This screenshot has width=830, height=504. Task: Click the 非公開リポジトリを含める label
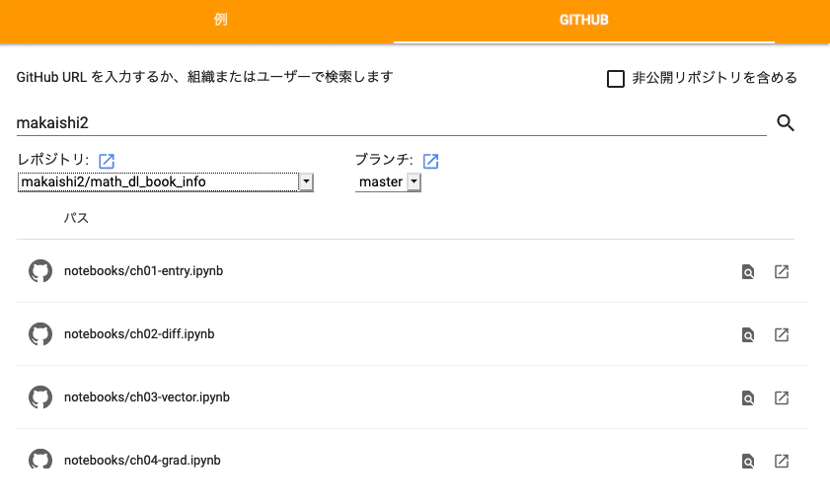(715, 78)
